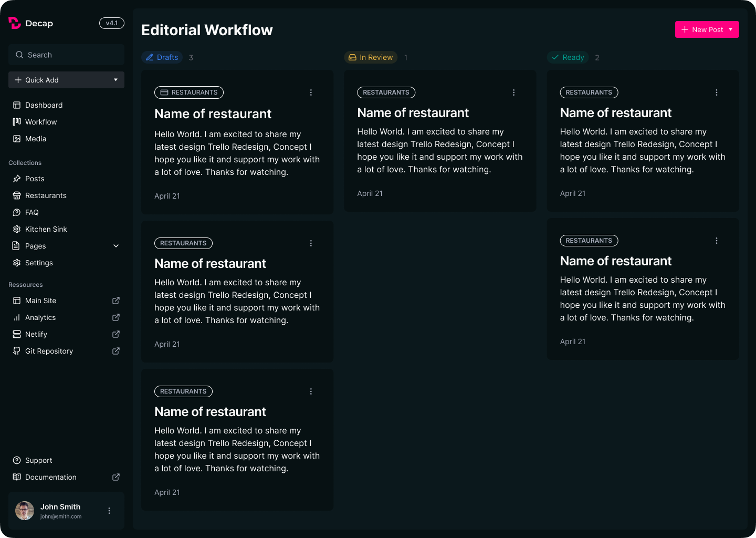
Task: Open three-dot menu on second Ready card
Action: pos(716,241)
